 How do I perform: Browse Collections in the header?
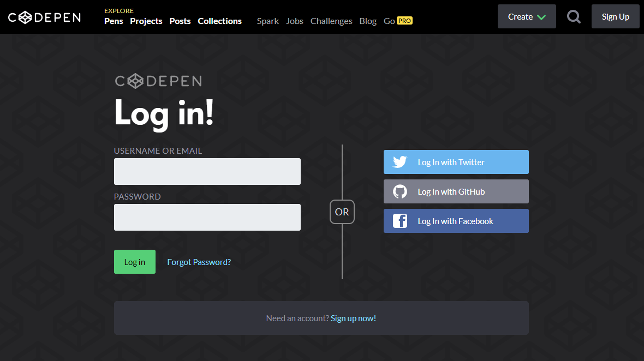pyautogui.click(x=220, y=21)
